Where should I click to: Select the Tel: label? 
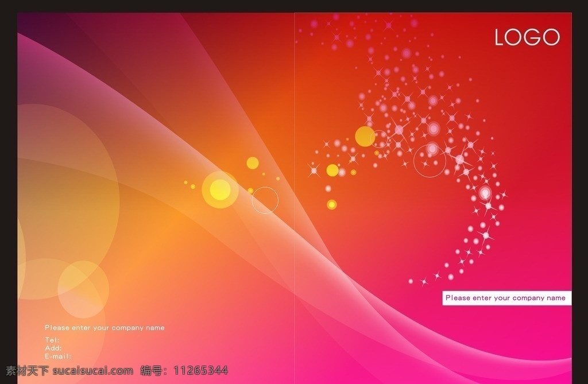[52, 340]
